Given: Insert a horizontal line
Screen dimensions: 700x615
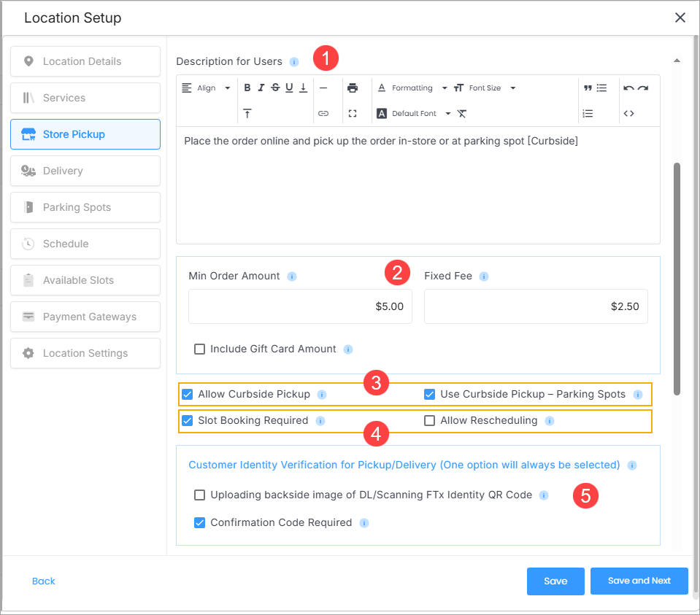Looking at the screenshot, I should (x=323, y=88).
